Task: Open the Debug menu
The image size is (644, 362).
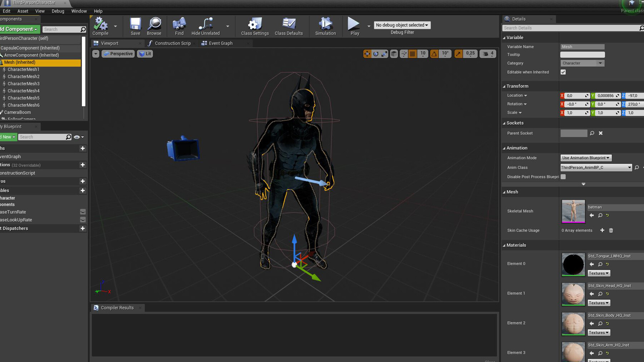Action: point(58,11)
